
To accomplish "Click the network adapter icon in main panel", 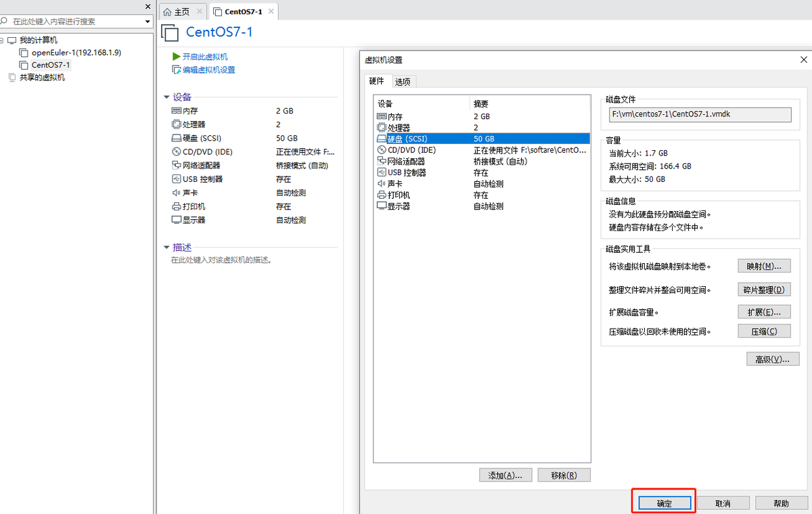I will pos(177,165).
